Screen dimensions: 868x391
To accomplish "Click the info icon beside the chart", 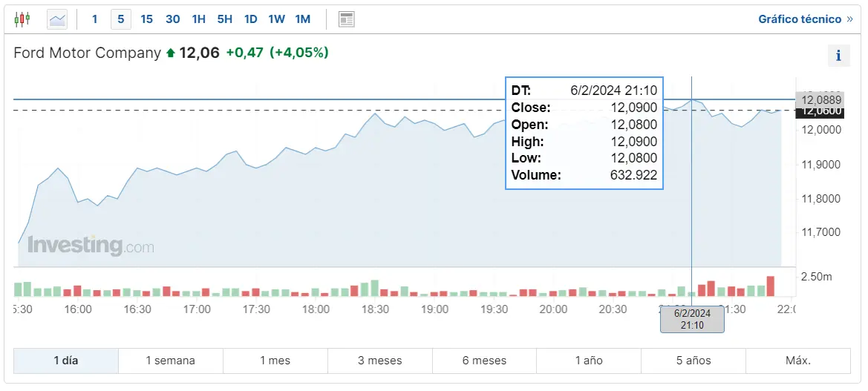I will tap(838, 55).
